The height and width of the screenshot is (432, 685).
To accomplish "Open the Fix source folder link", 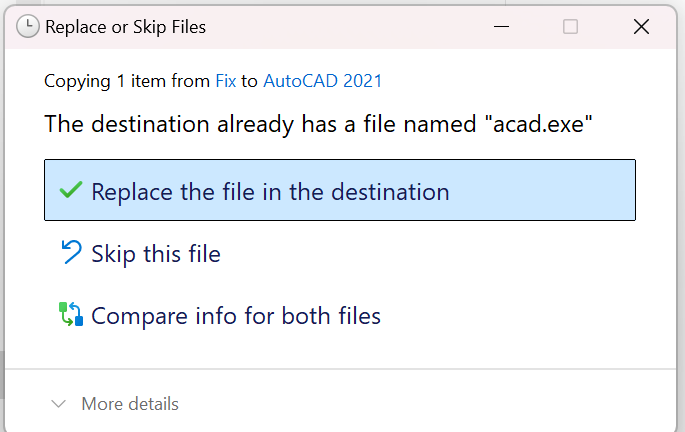I will point(226,81).
